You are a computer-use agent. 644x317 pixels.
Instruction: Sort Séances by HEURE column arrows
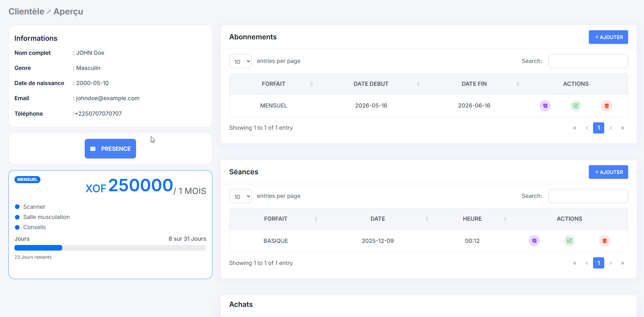(505, 219)
